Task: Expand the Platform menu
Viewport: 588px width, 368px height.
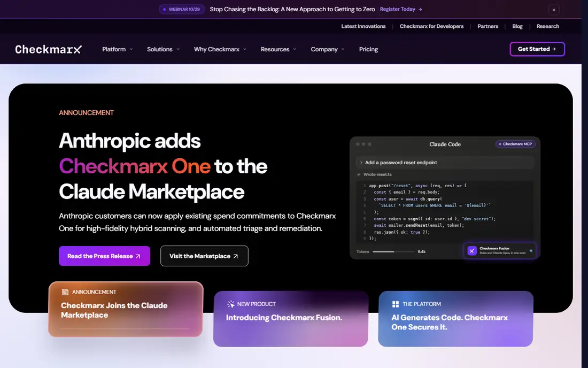Action: 118,49
